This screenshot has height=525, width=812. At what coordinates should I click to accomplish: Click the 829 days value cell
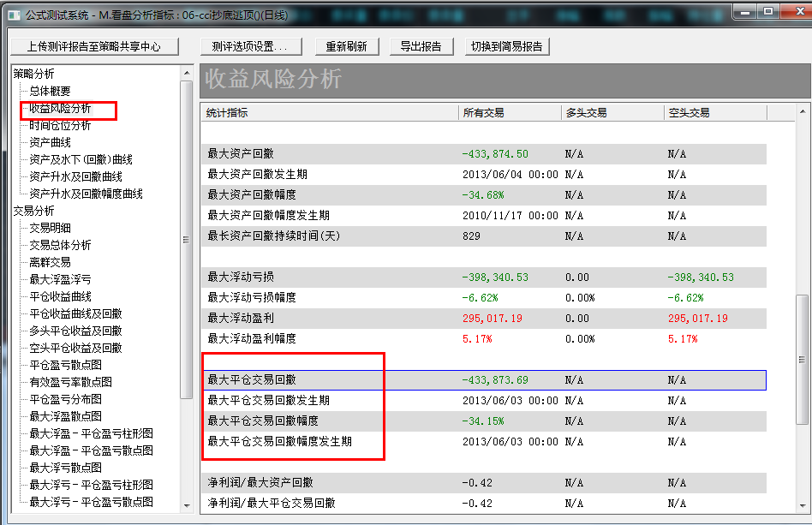click(x=471, y=236)
